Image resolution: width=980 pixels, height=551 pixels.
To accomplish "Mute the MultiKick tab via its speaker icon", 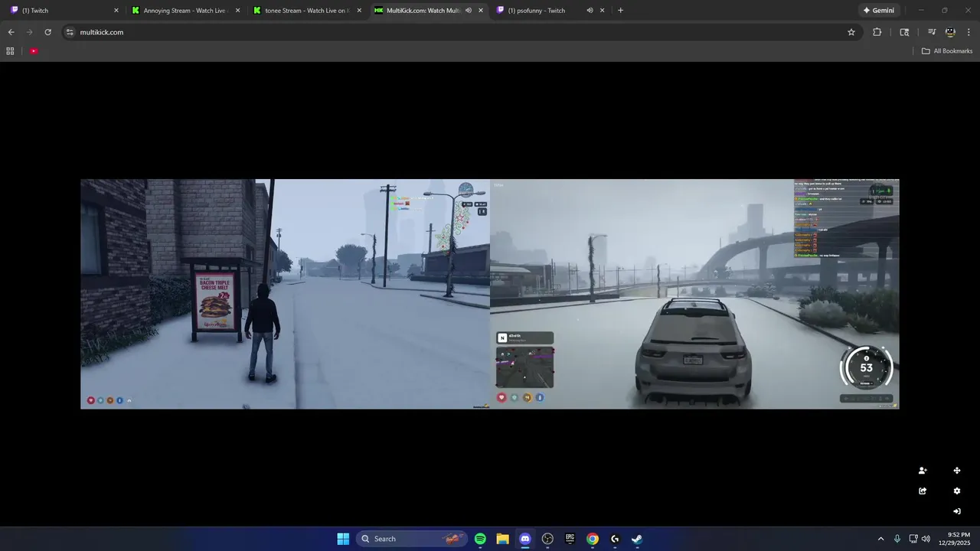I will tap(468, 11).
